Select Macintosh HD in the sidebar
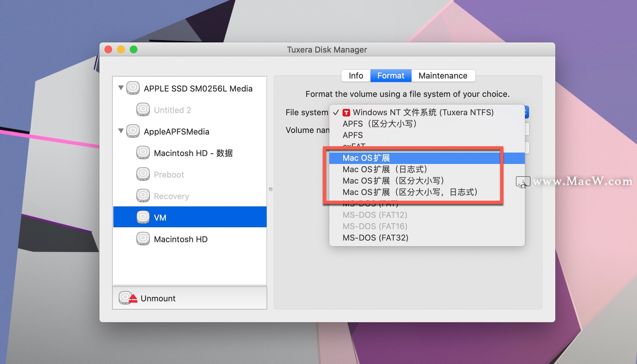637x364 pixels. coord(181,239)
